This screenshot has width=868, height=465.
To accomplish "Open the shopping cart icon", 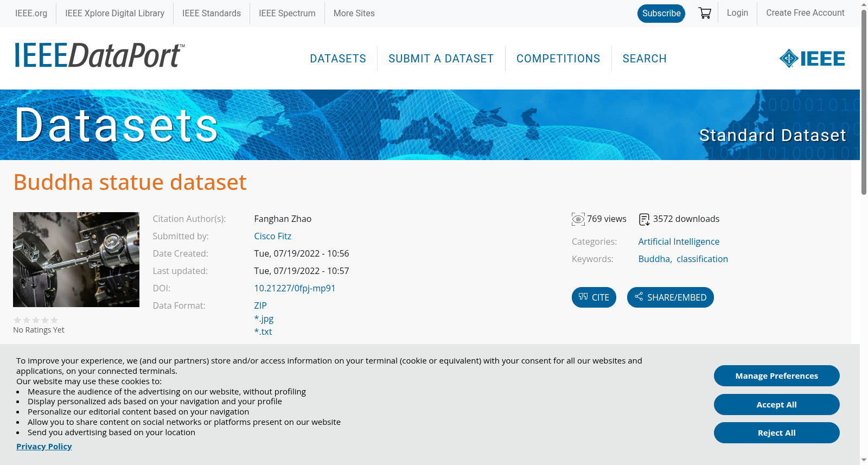I will pos(705,13).
